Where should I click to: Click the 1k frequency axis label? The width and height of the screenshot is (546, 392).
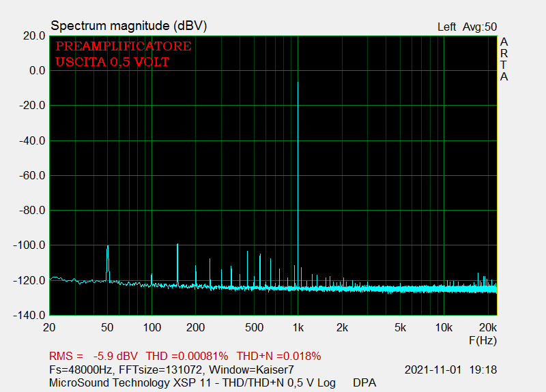click(x=298, y=328)
